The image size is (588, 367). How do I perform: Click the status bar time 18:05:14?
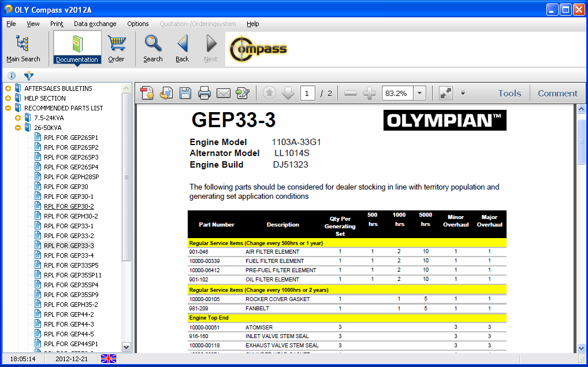click(x=23, y=359)
